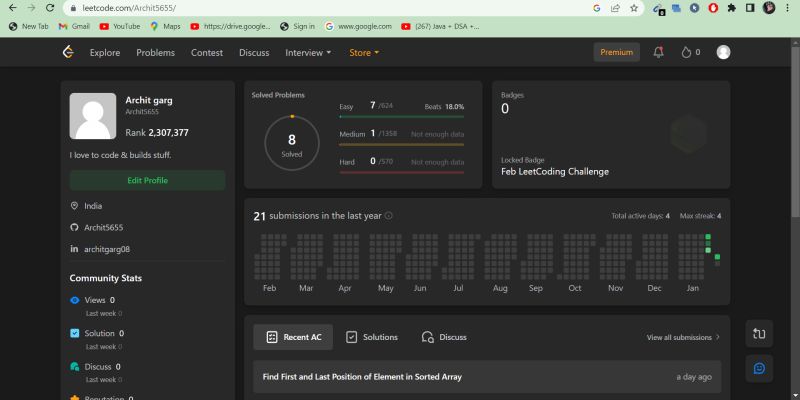Click the GitHub icon next to Archit5655

[x=74, y=228]
